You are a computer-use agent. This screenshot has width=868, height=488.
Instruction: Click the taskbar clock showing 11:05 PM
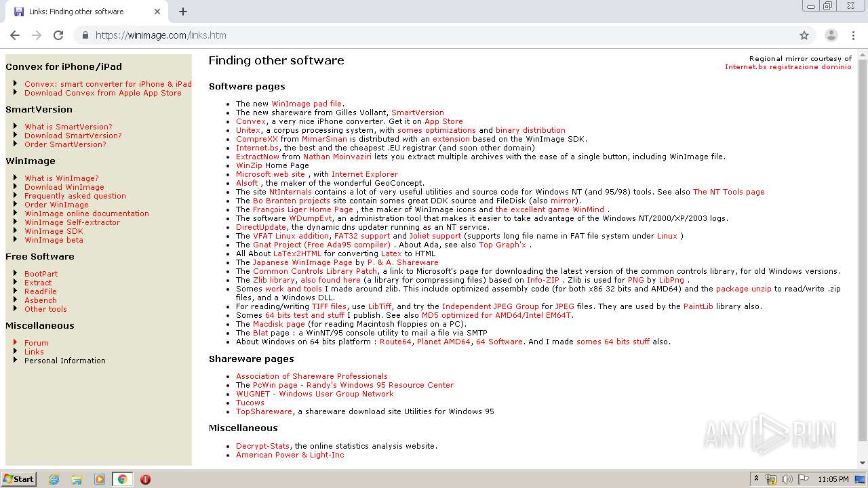tap(833, 479)
